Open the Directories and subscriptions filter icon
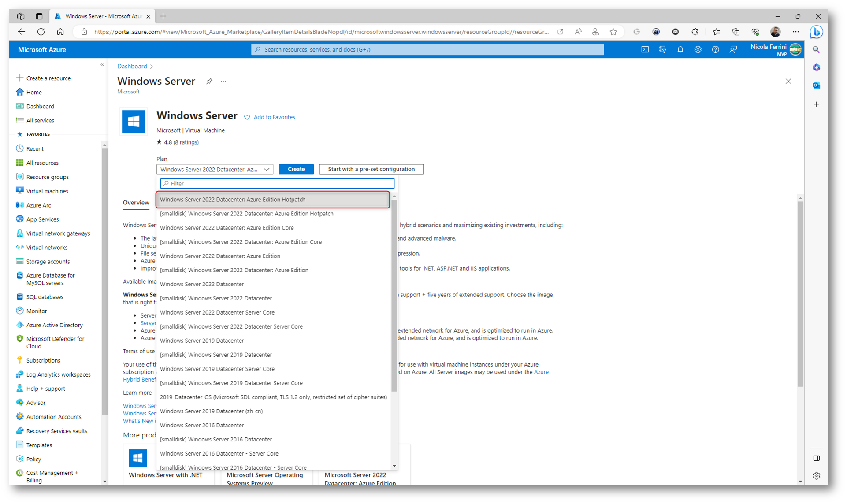 pos(662,50)
